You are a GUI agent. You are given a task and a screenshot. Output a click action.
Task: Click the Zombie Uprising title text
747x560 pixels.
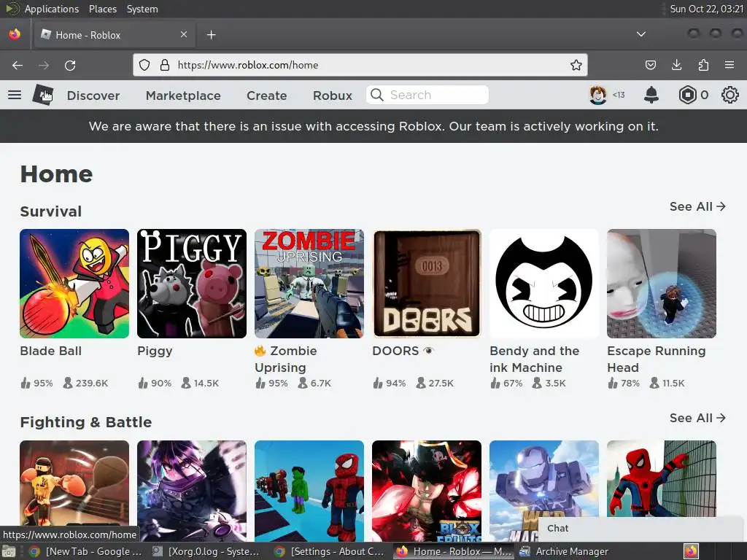(286, 359)
